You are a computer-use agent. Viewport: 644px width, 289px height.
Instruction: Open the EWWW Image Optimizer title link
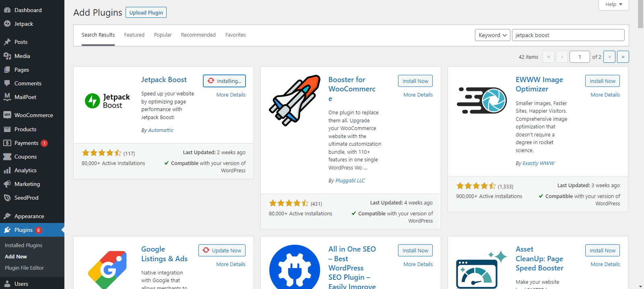click(539, 84)
